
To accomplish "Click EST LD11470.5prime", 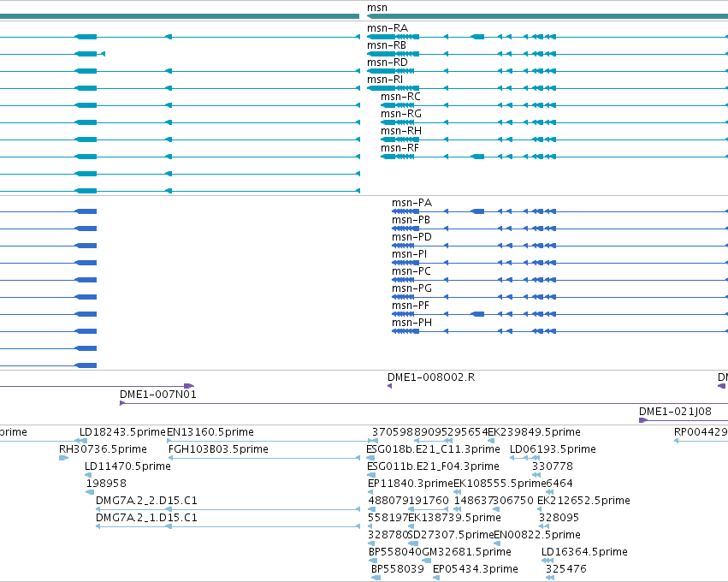I will 127,466.
